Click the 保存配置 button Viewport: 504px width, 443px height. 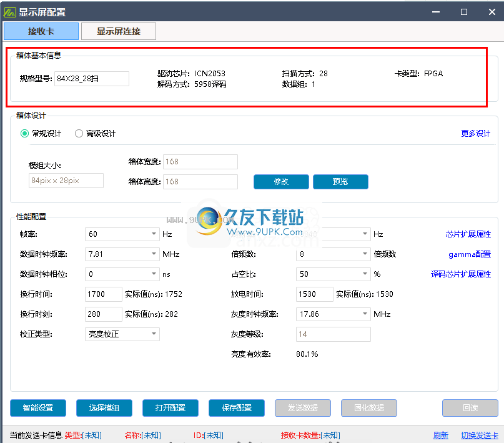pyautogui.click(x=237, y=407)
